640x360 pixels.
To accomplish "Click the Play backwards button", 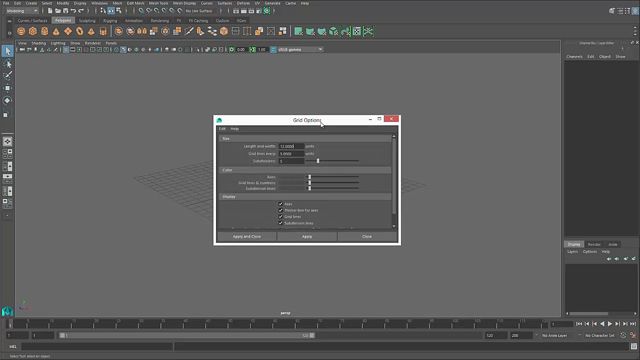I will click(602, 324).
